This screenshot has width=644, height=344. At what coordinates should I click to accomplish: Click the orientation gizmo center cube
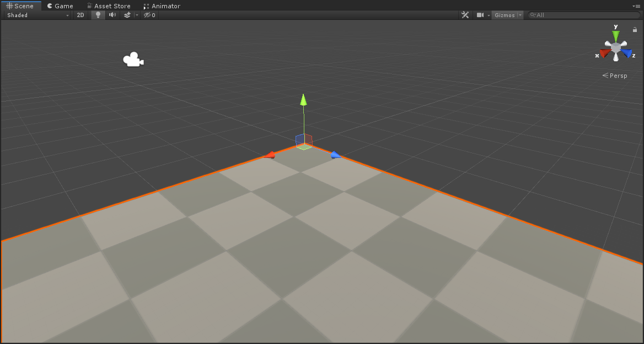[616, 47]
